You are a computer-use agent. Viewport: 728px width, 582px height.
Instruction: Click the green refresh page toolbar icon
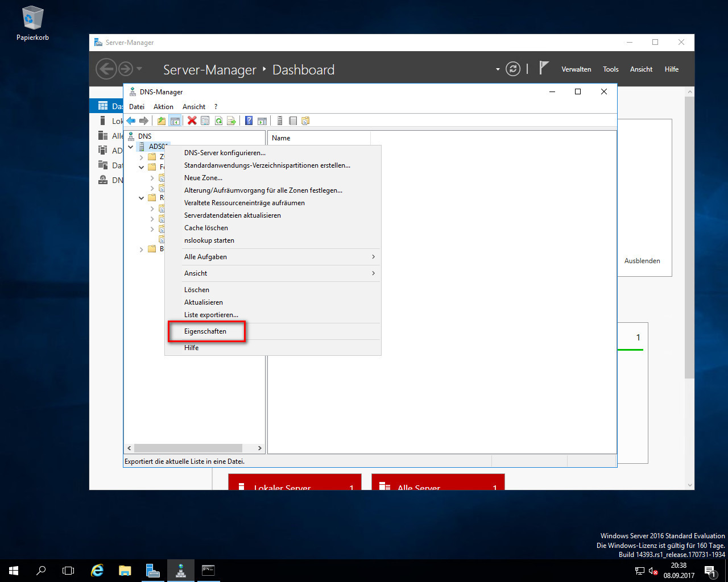point(218,120)
